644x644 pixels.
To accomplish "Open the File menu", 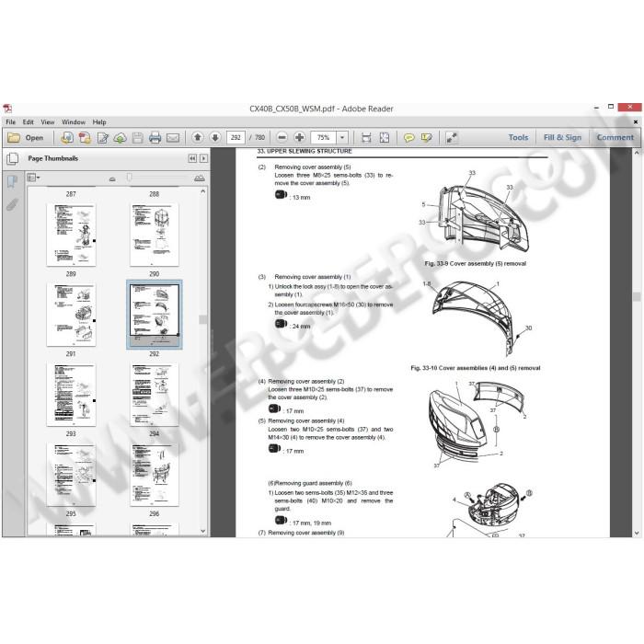I will 11,122.
